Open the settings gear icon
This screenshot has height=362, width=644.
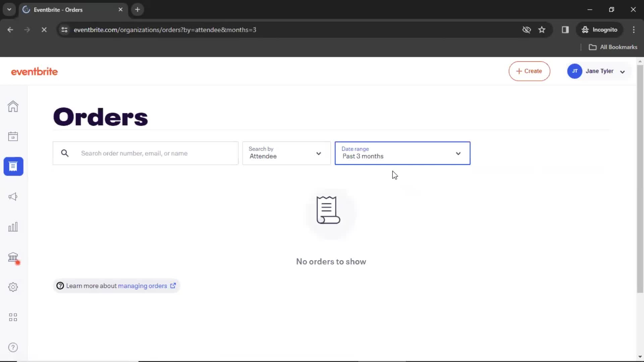pyautogui.click(x=13, y=287)
